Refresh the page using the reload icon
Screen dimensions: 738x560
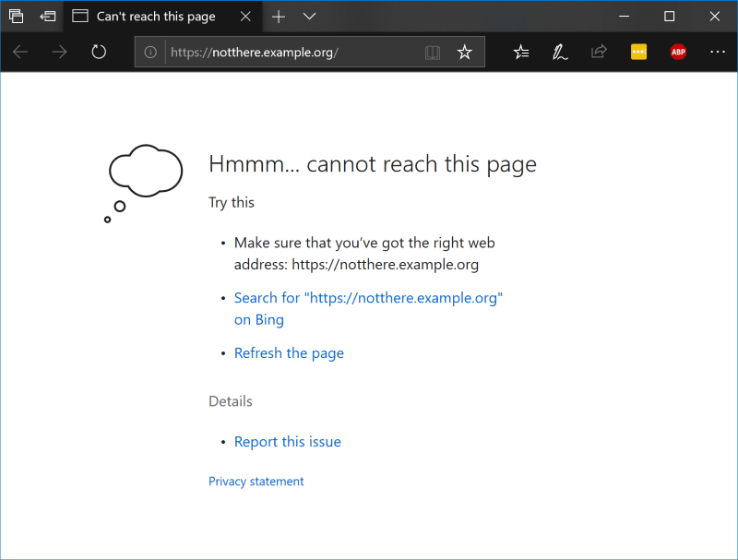pos(99,52)
